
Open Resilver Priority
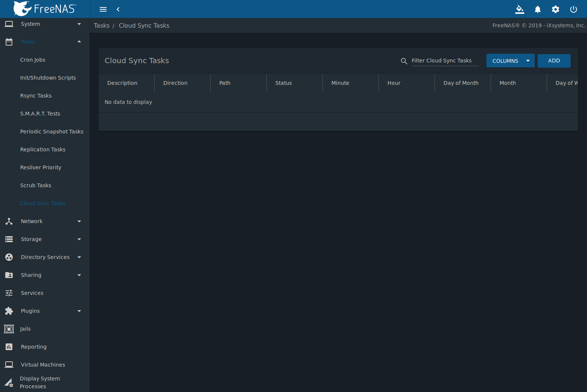pos(41,167)
